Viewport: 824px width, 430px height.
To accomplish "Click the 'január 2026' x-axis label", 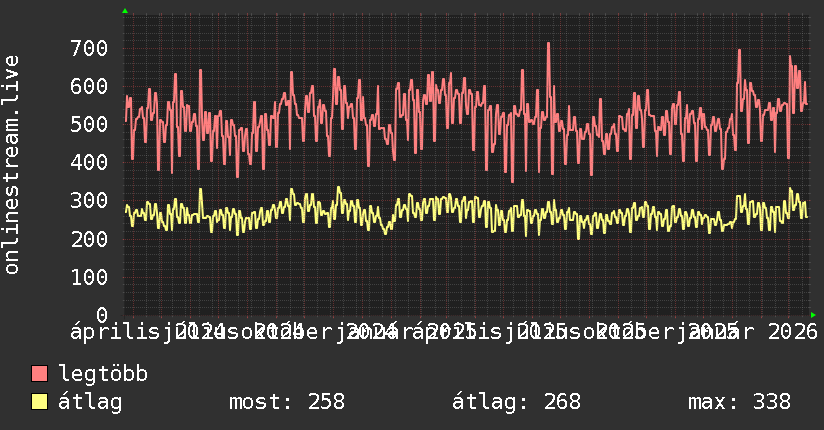I will (748, 332).
